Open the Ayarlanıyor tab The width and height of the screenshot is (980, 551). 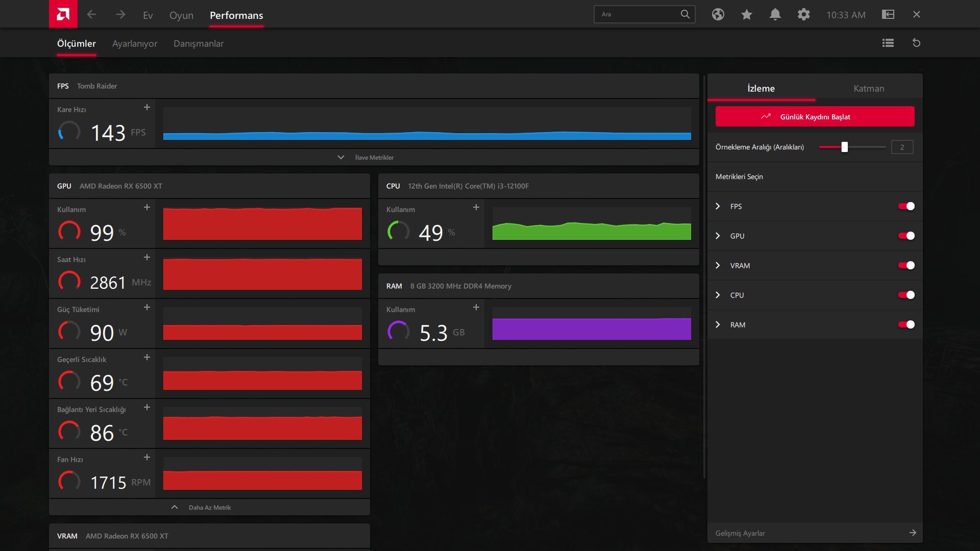click(135, 43)
